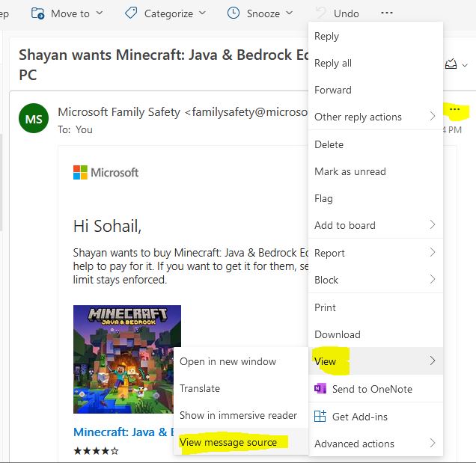The width and height of the screenshot is (476, 463).
Task: Click the 'Hi Sohail,' greeting text
Action: click(x=107, y=226)
